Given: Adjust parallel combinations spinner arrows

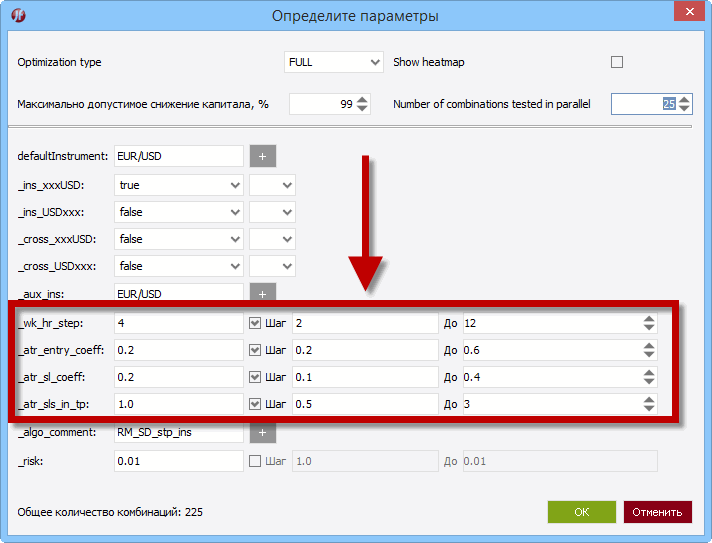Looking at the screenshot, I should click(684, 104).
